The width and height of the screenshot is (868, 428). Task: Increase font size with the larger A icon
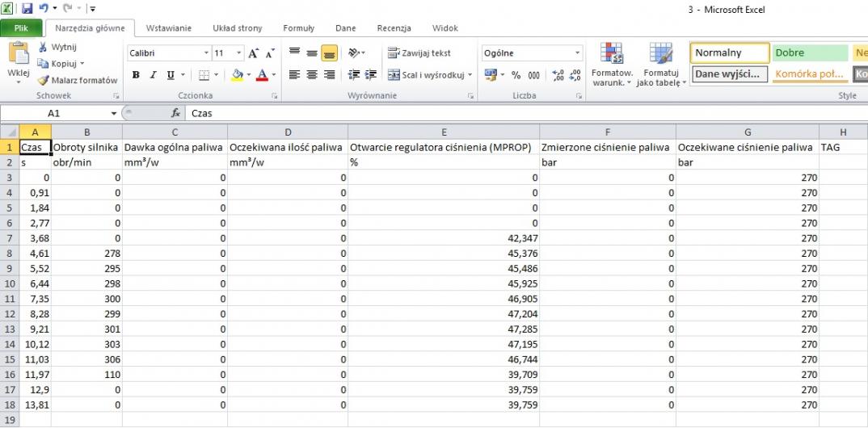pyautogui.click(x=254, y=53)
